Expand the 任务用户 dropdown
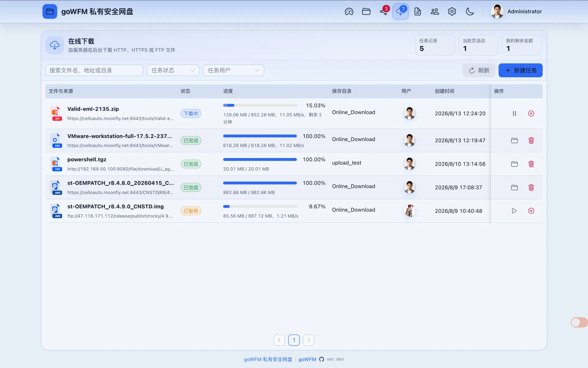 (x=233, y=70)
